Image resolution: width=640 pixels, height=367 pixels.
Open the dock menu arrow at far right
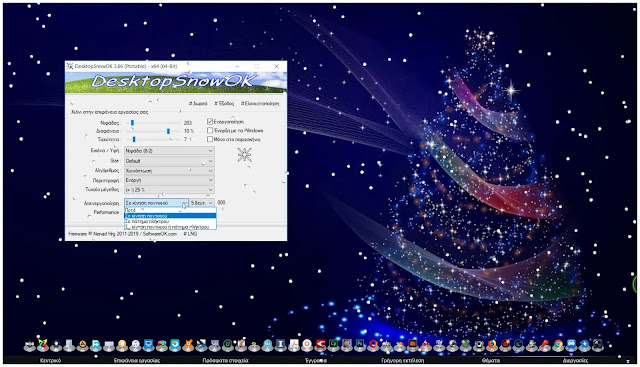(627, 361)
